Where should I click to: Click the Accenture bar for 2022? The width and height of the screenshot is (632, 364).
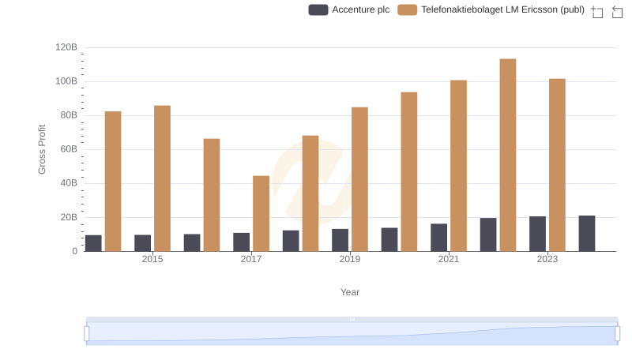[488, 235]
